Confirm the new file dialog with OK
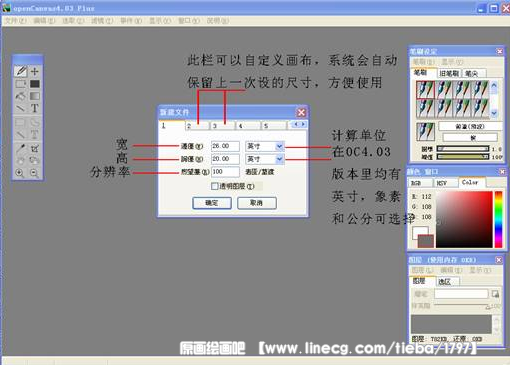The width and height of the screenshot is (510, 365). pyautogui.click(x=212, y=203)
